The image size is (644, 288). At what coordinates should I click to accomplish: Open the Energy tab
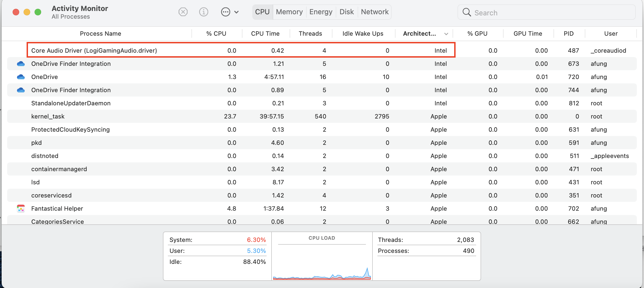[x=321, y=12]
